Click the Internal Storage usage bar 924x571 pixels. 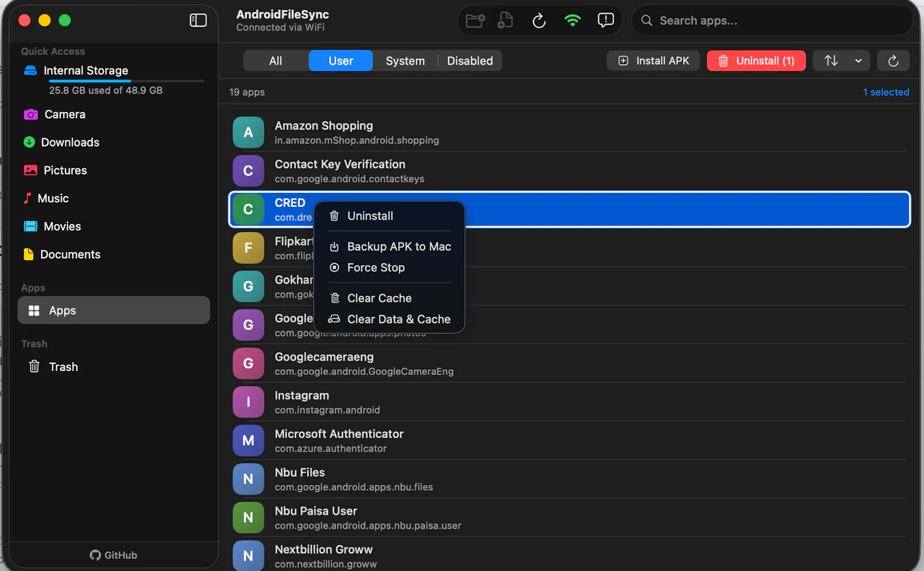point(126,81)
